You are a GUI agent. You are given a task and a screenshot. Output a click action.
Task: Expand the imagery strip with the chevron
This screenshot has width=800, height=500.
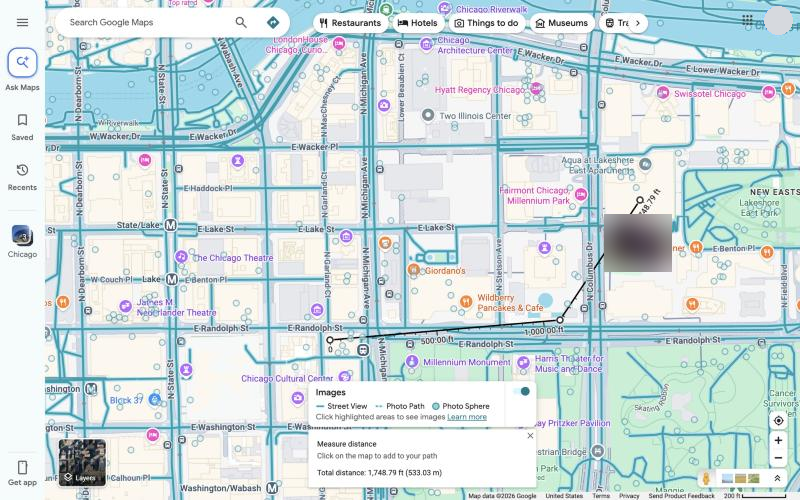pos(777,479)
